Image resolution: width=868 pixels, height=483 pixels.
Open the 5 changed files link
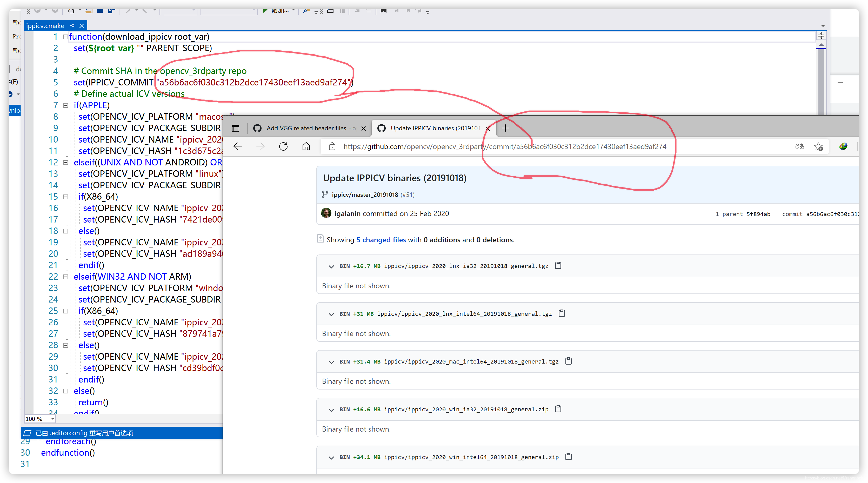(381, 240)
